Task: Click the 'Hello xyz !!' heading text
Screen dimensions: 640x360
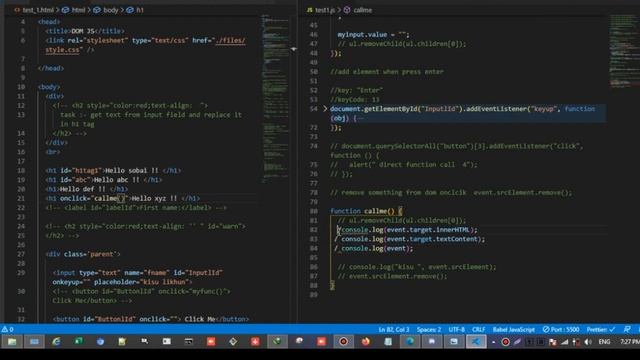Action: (154, 198)
